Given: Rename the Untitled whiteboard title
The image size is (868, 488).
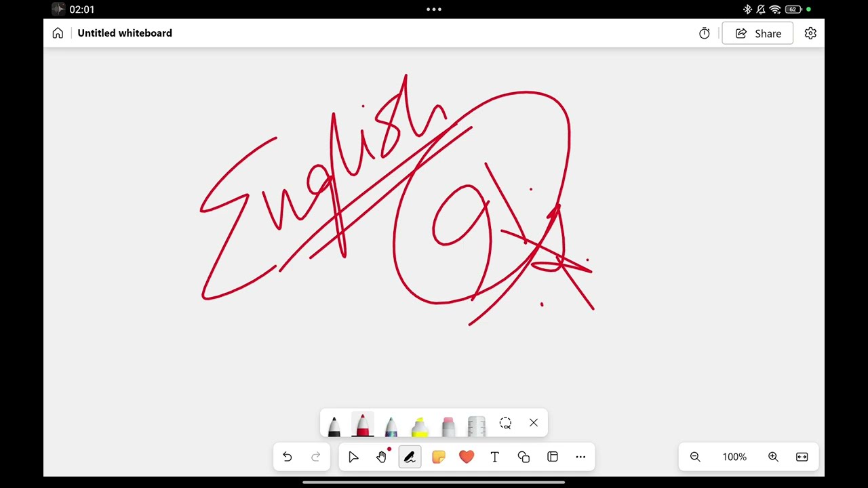Looking at the screenshot, I should pos(125,33).
